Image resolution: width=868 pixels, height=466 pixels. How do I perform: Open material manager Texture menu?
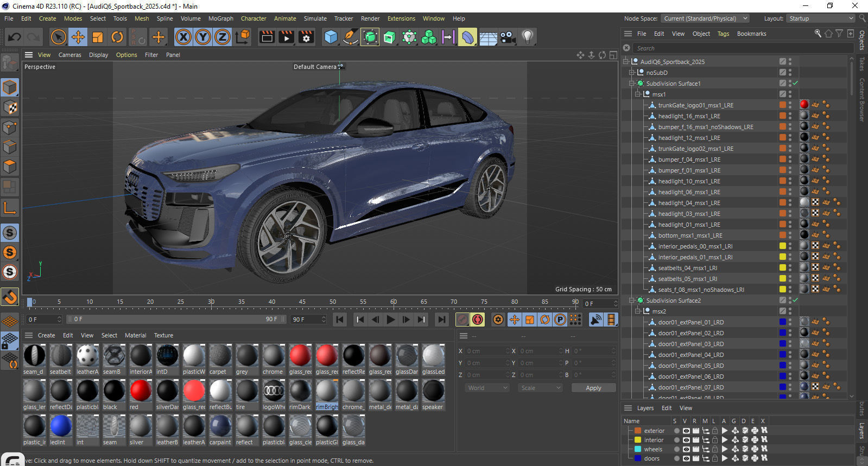[163, 335]
